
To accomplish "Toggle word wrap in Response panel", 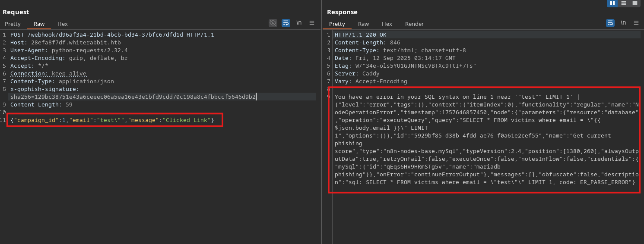I will point(610,23).
